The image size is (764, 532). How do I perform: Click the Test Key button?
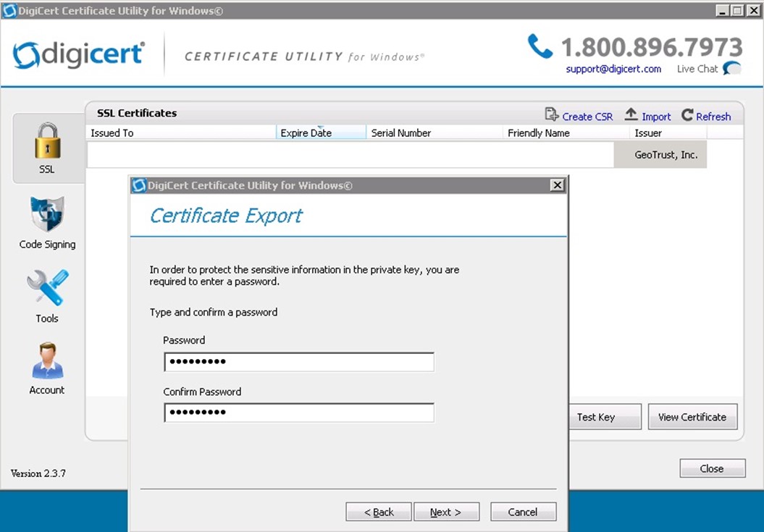pos(605,417)
